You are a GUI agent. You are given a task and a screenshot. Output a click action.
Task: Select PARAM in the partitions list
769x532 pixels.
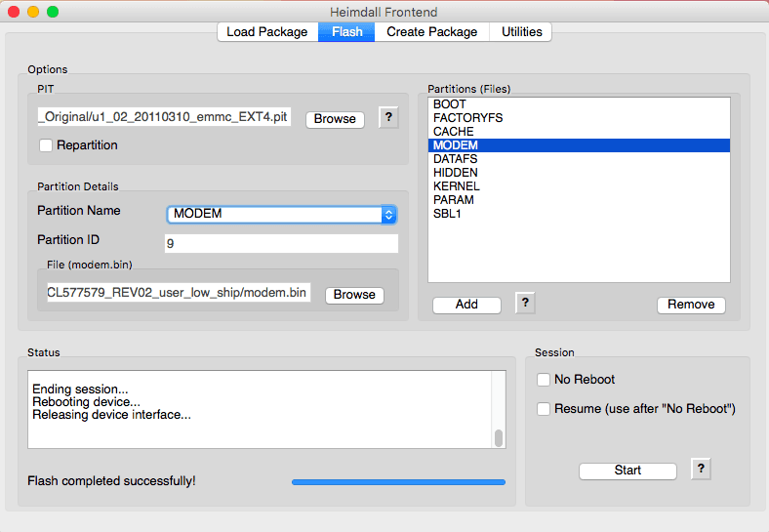(x=579, y=201)
